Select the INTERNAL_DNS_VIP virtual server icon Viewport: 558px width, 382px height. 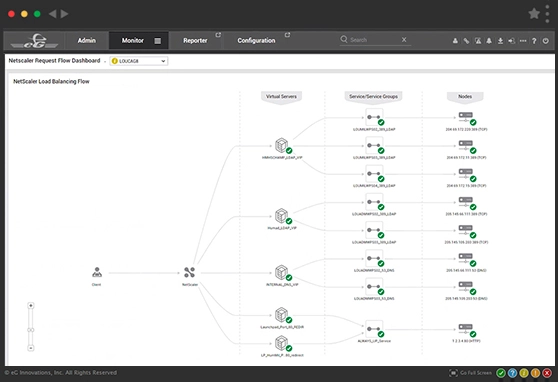pos(281,272)
